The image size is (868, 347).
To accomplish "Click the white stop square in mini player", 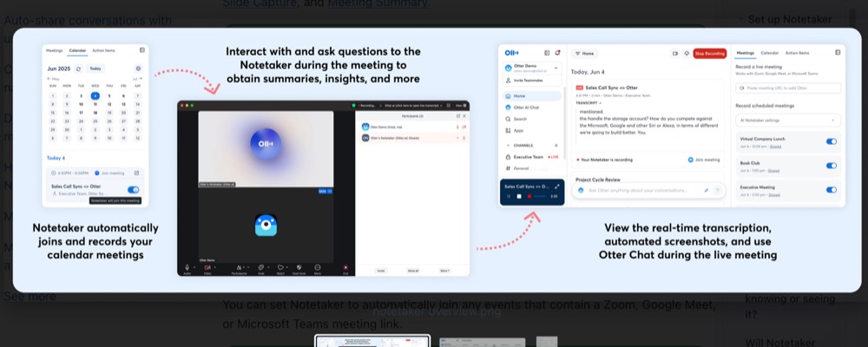I will pos(519,196).
